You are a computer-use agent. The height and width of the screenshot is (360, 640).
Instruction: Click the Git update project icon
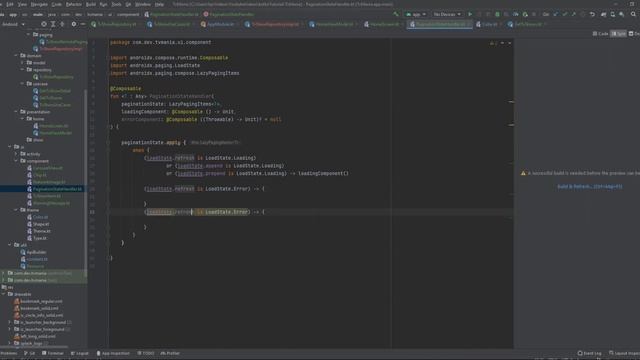[x=556, y=14]
